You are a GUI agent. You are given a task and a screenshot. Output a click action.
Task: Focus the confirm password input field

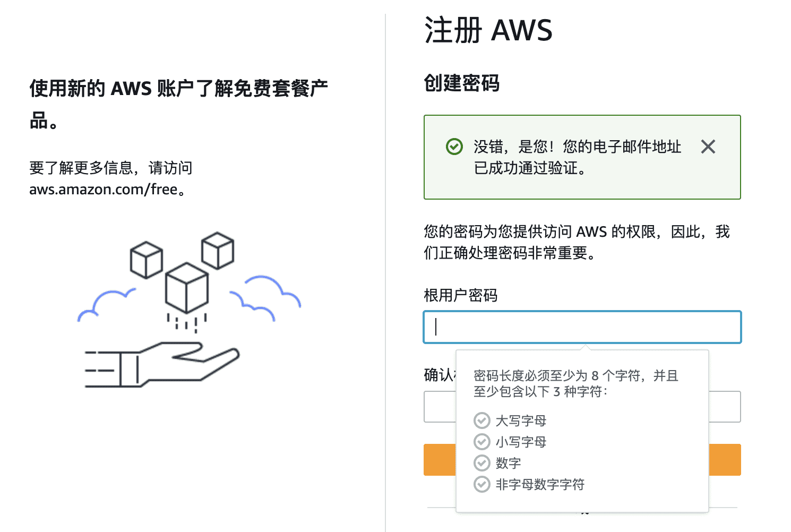(582, 407)
